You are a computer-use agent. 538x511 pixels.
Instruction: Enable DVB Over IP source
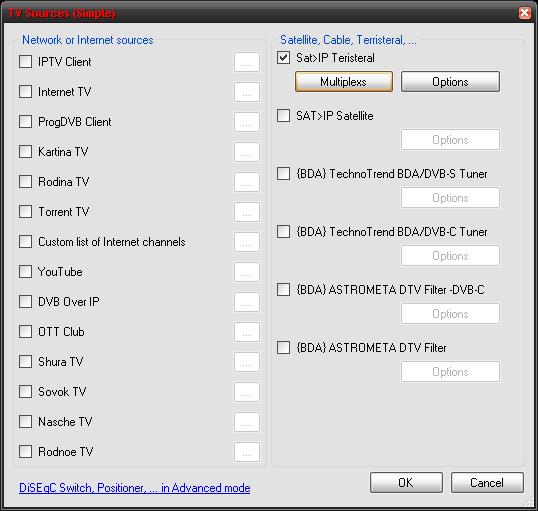coord(25,301)
